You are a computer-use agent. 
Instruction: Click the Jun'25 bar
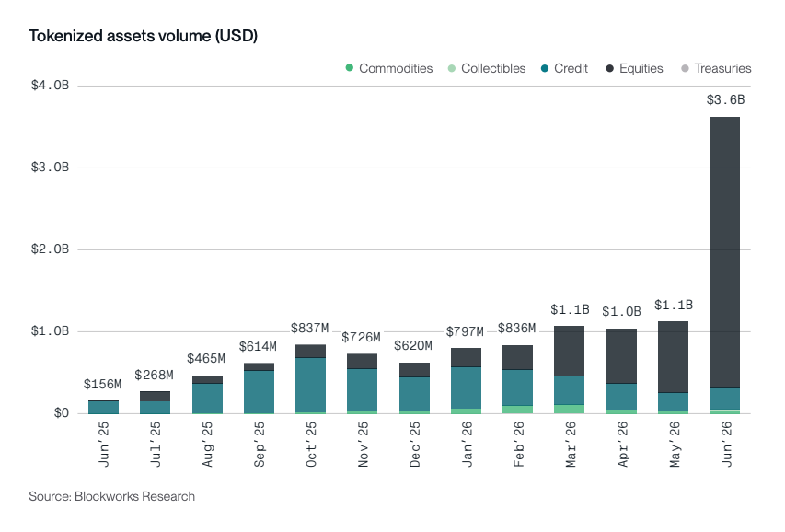point(104,407)
